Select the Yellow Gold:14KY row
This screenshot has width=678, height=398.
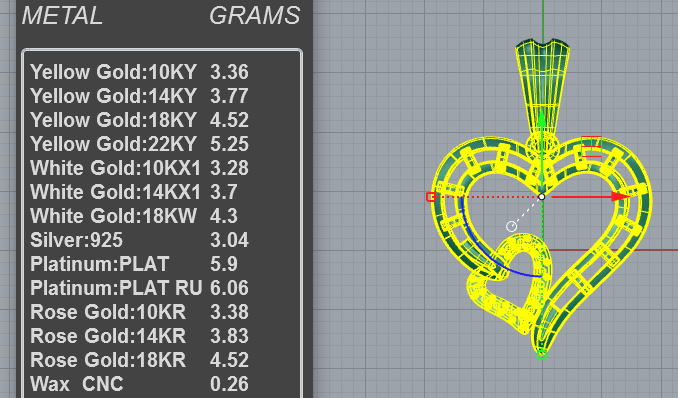coord(139,96)
